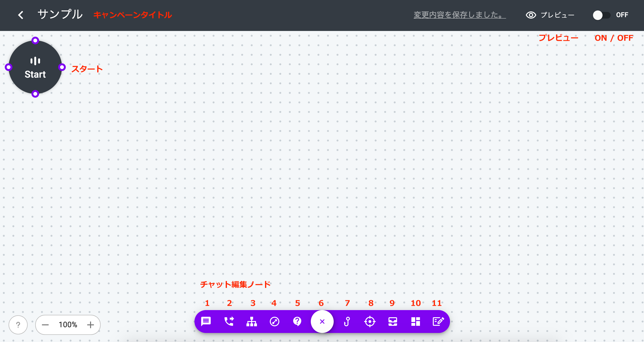Click the Start node's bottom connector
This screenshot has width=644, height=342.
[x=35, y=94]
